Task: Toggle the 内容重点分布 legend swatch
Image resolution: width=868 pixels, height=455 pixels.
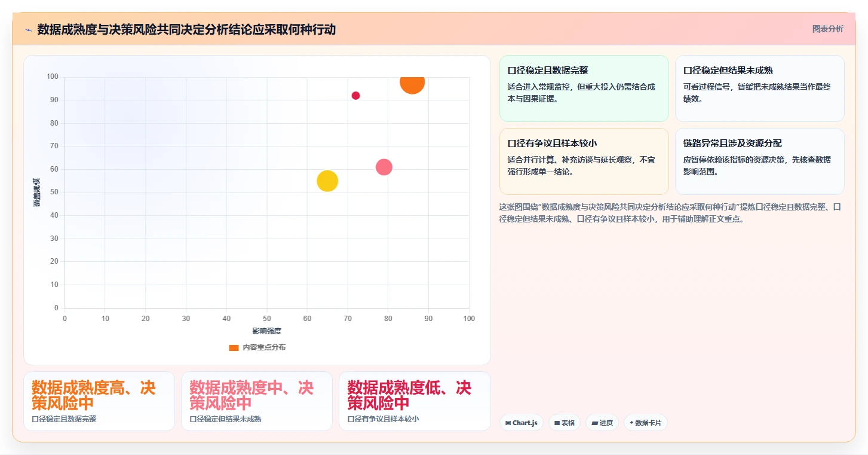Action: (234, 347)
